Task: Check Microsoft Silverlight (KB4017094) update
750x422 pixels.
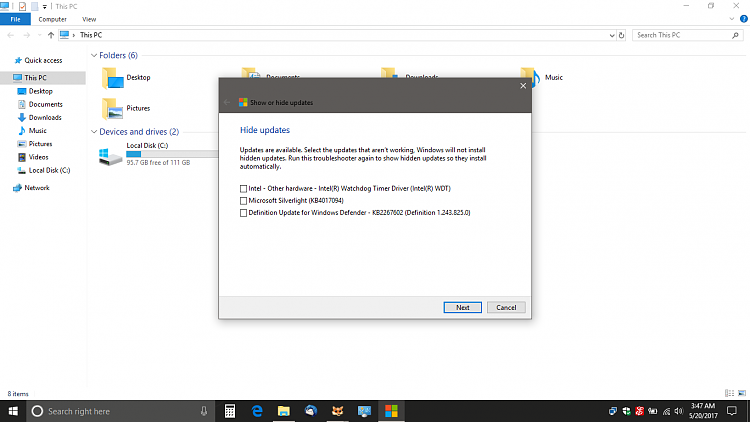Action: pyautogui.click(x=243, y=200)
